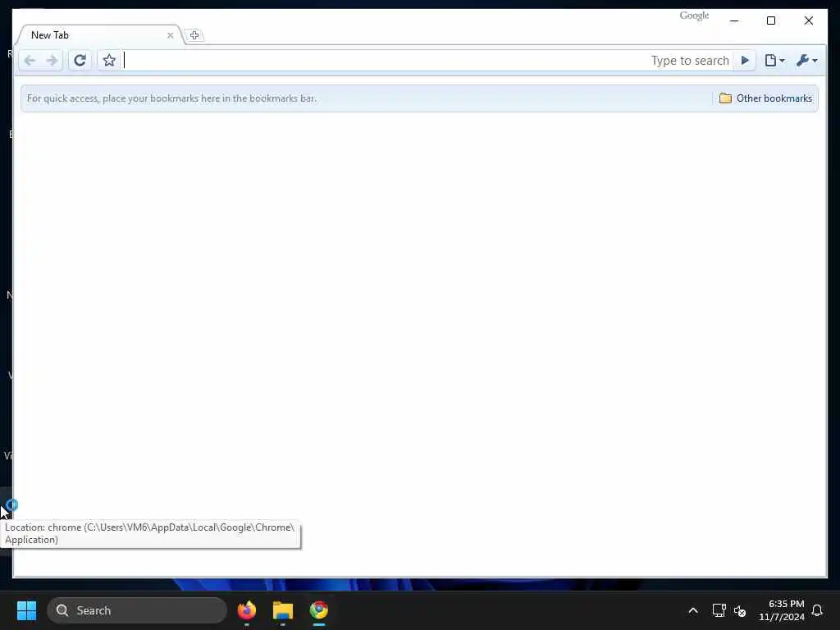The width and height of the screenshot is (840, 630).
Task: Close the Chrome window
Action: (x=808, y=21)
